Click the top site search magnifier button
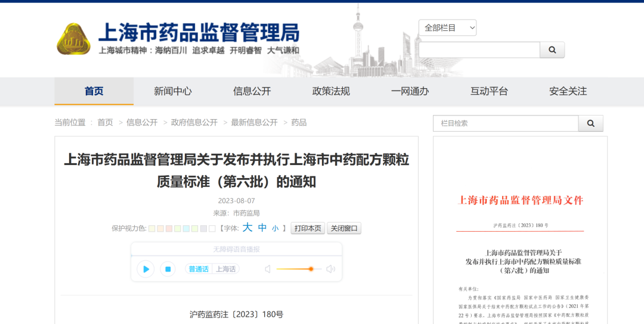The height and width of the screenshot is (324, 644). [552, 50]
